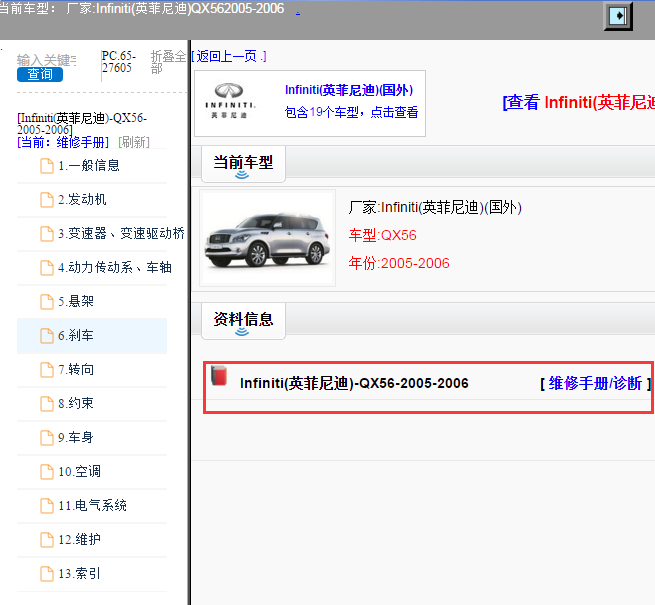Click page icon beside 13.索引
Image resolution: width=655 pixels, height=605 pixels.
coord(47,574)
